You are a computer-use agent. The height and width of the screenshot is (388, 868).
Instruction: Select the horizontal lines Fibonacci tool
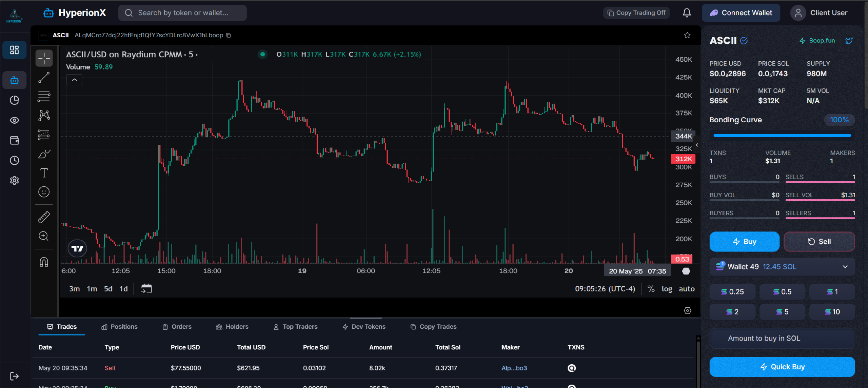tap(44, 97)
